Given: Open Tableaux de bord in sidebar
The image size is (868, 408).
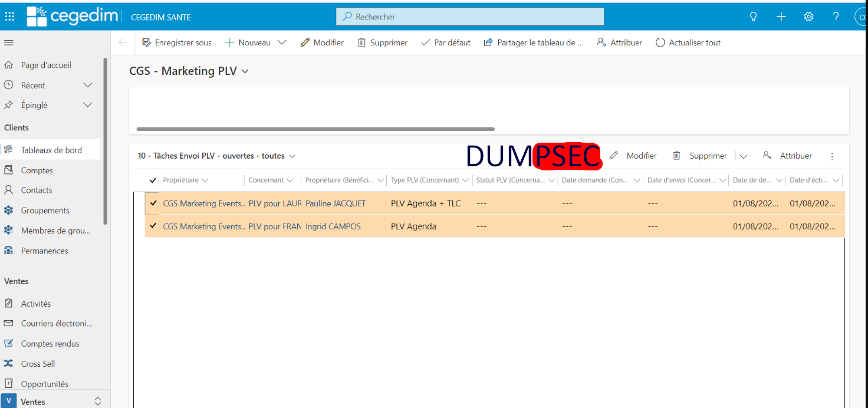Looking at the screenshot, I should (51, 150).
